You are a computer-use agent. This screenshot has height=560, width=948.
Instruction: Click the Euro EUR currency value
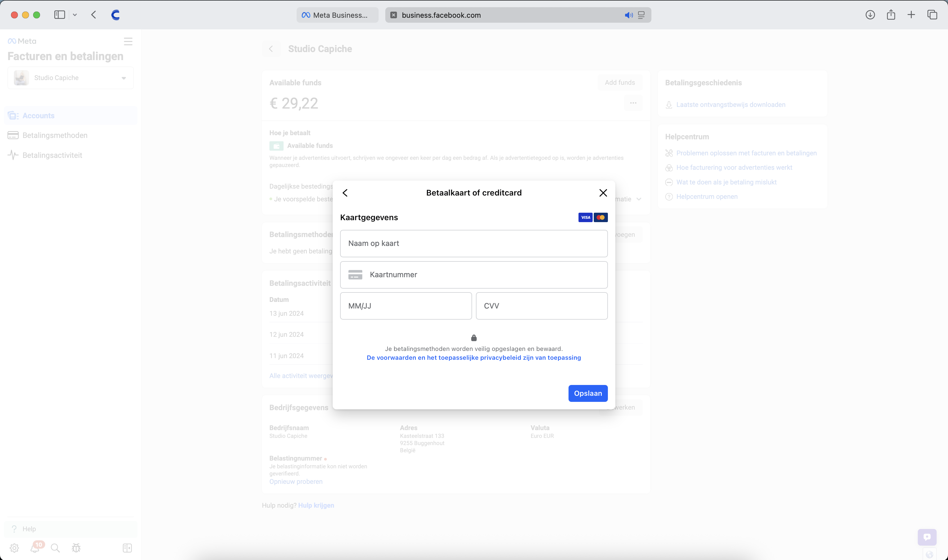click(542, 436)
